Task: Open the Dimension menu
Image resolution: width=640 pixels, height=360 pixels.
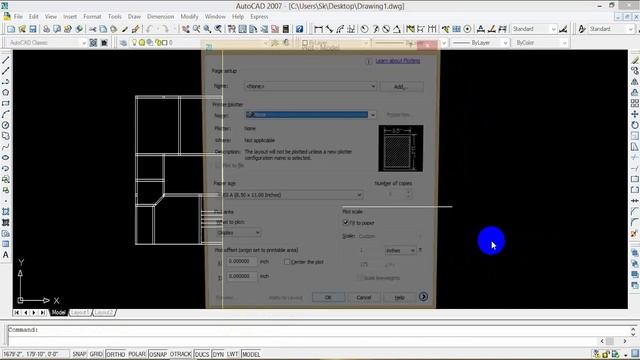Action: pyautogui.click(x=160, y=17)
